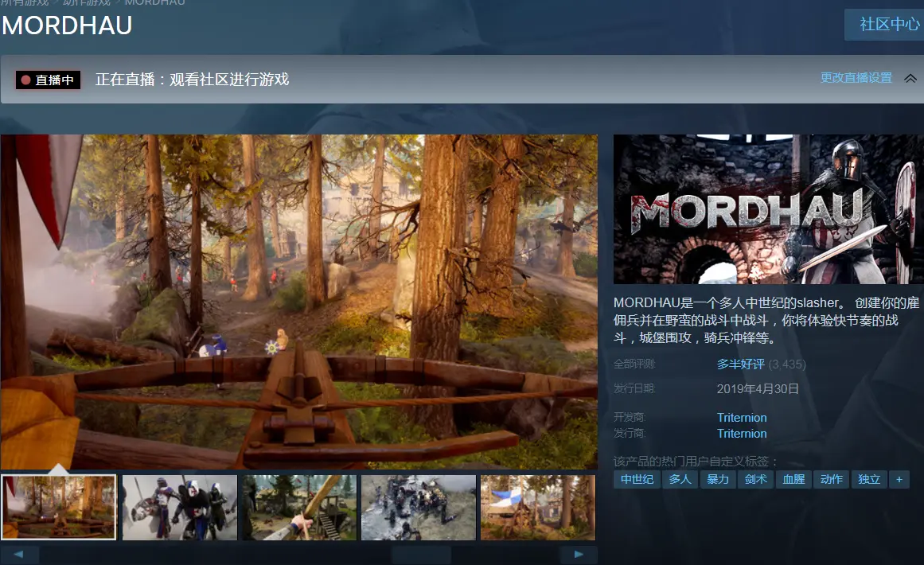
Task: Select the first-person sword swing thumbnail
Action: pos(299,507)
